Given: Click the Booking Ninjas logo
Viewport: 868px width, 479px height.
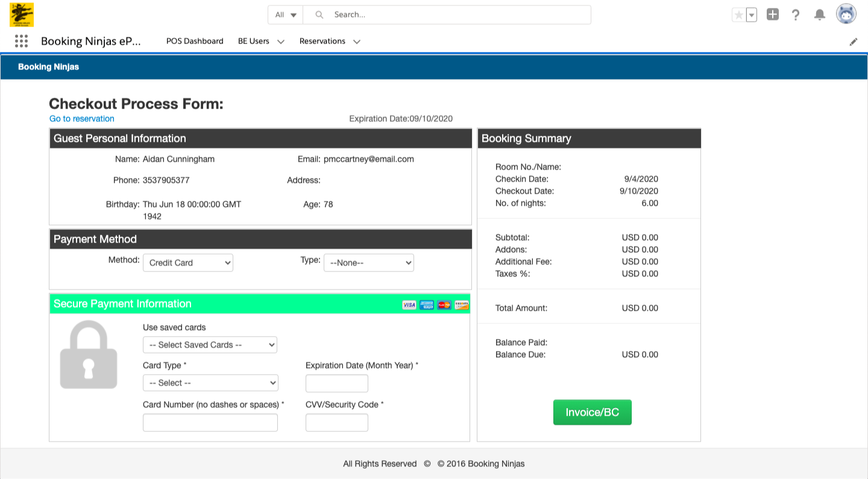Looking at the screenshot, I should pyautogui.click(x=22, y=14).
